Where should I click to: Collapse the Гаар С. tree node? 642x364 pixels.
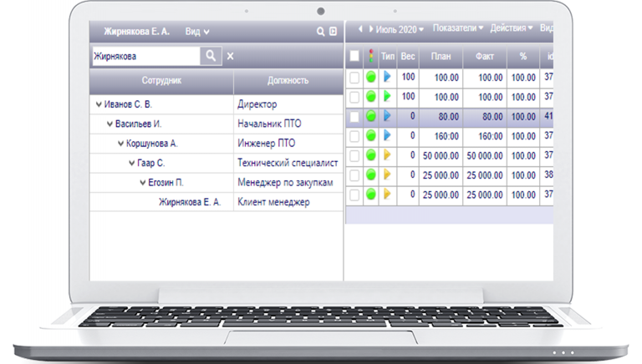coord(132,163)
